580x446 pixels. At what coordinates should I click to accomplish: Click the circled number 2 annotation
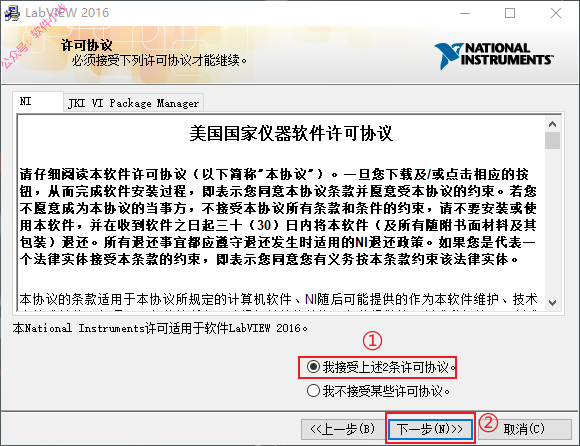coord(488,422)
